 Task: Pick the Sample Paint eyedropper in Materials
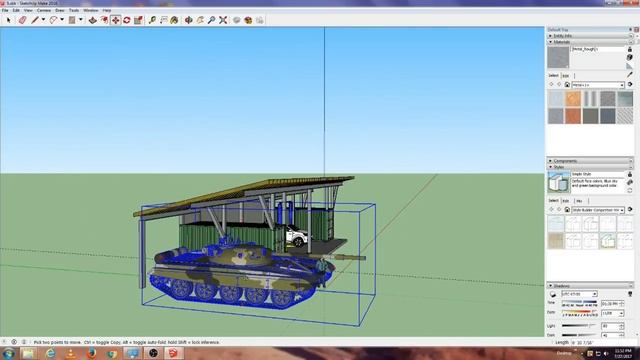[x=630, y=75]
